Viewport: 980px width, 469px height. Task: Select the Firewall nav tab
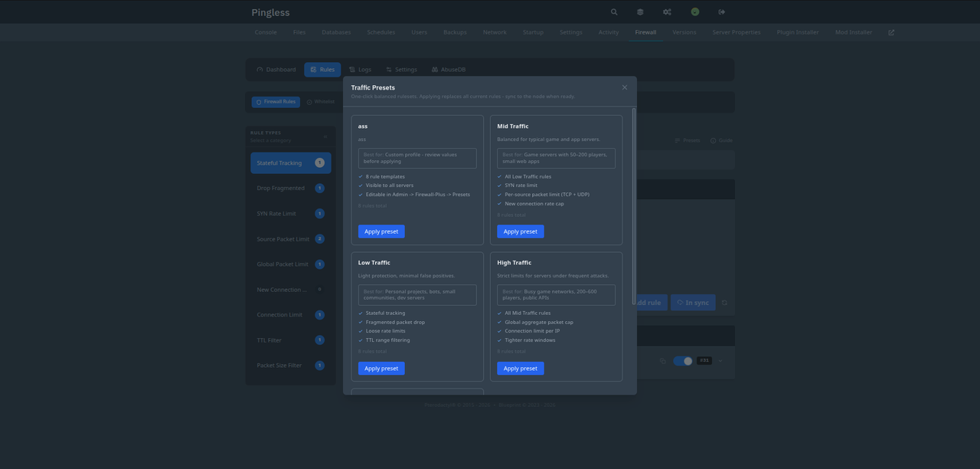point(645,32)
